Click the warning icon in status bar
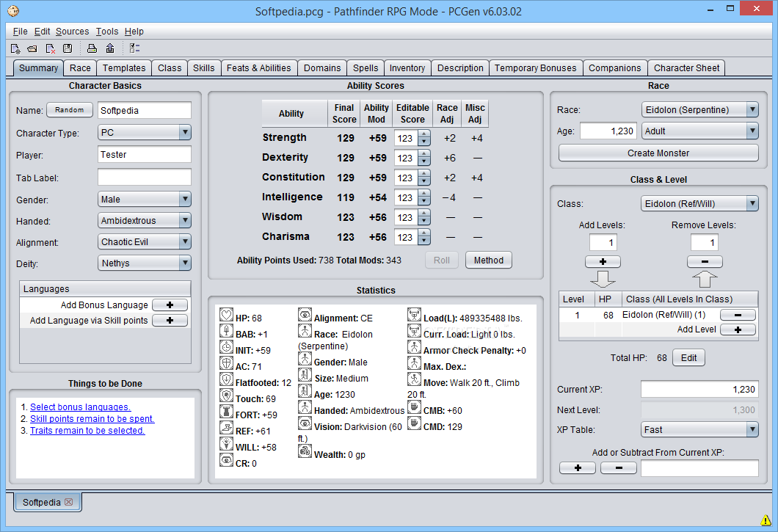This screenshot has height=532, width=778. [766, 520]
